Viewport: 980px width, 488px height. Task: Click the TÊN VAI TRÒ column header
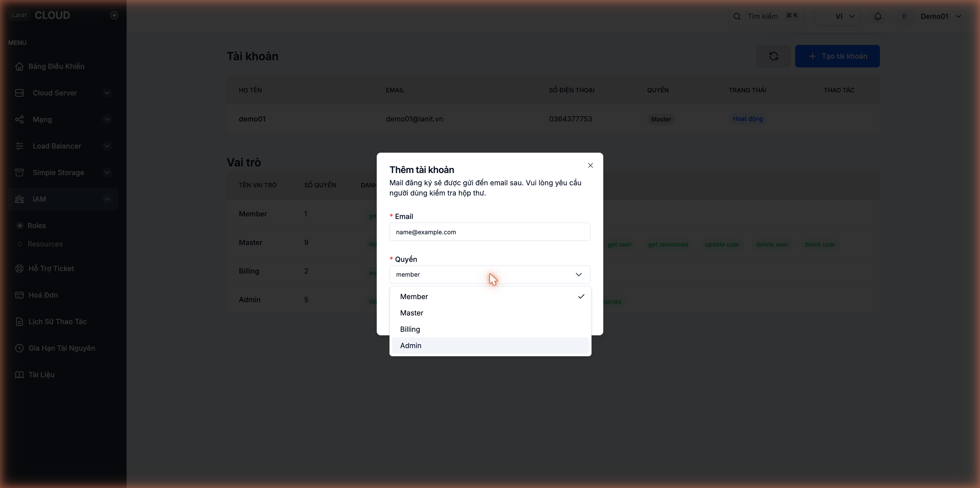(x=258, y=185)
